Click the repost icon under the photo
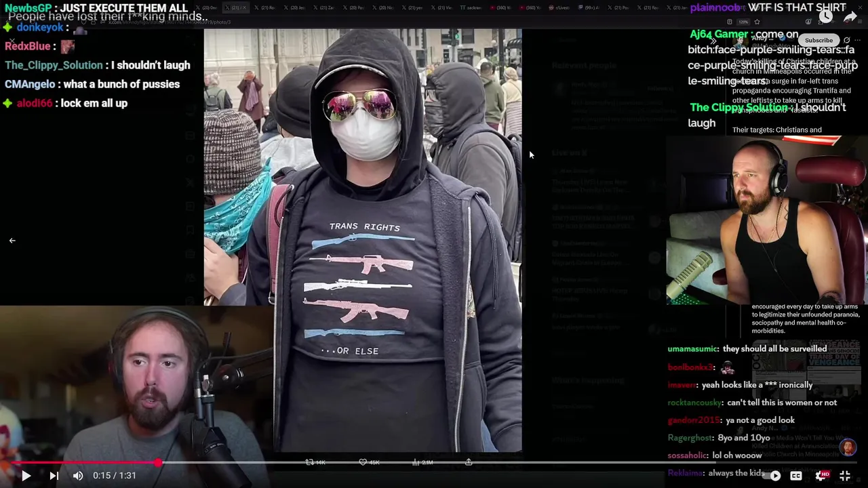The width and height of the screenshot is (868, 488). [310, 462]
